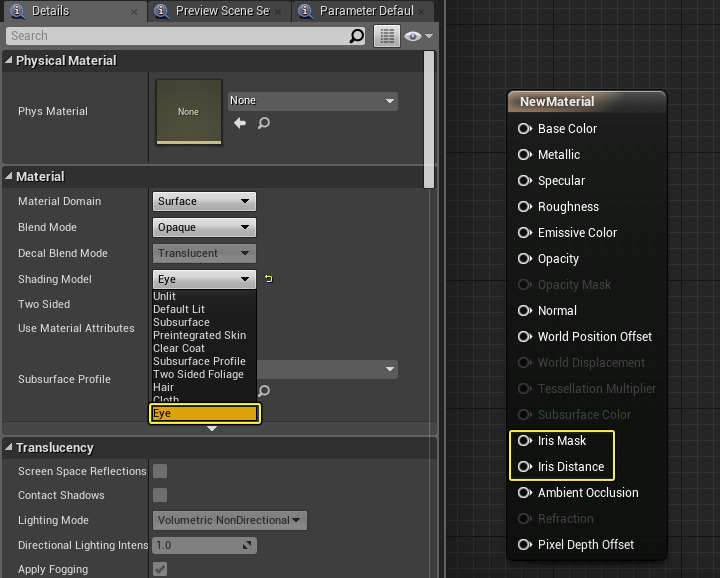Image resolution: width=720 pixels, height=578 pixels.
Task: Click the Pixel Depth Offset input pin
Action: (x=524, y=545)
